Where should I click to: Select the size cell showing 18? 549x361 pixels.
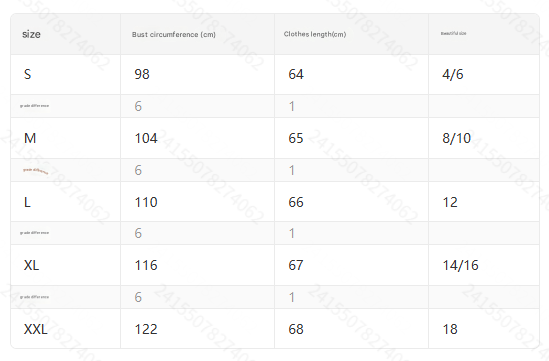click(450, 329)
